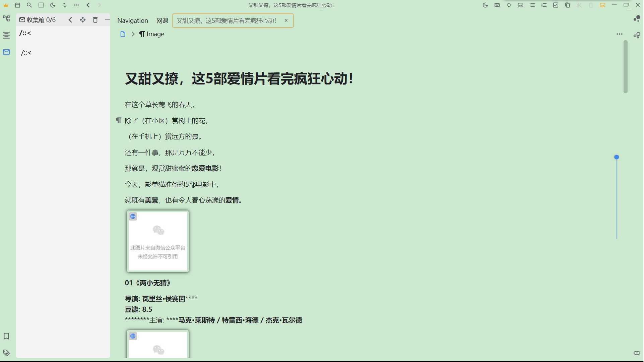This screenshot has width=644, height=362.
Task: Select the inbox envelope dock icon
Action: (x=6, y=52)
